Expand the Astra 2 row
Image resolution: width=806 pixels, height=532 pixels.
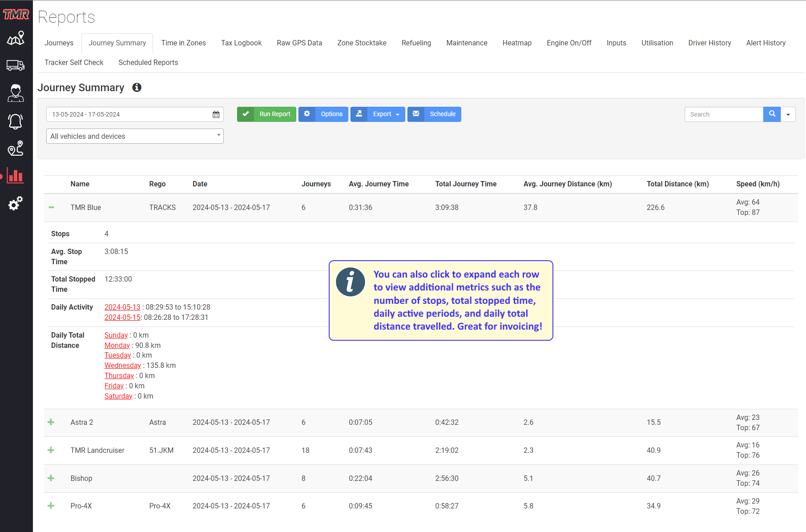pyautogui.click(x=51, y=422)
